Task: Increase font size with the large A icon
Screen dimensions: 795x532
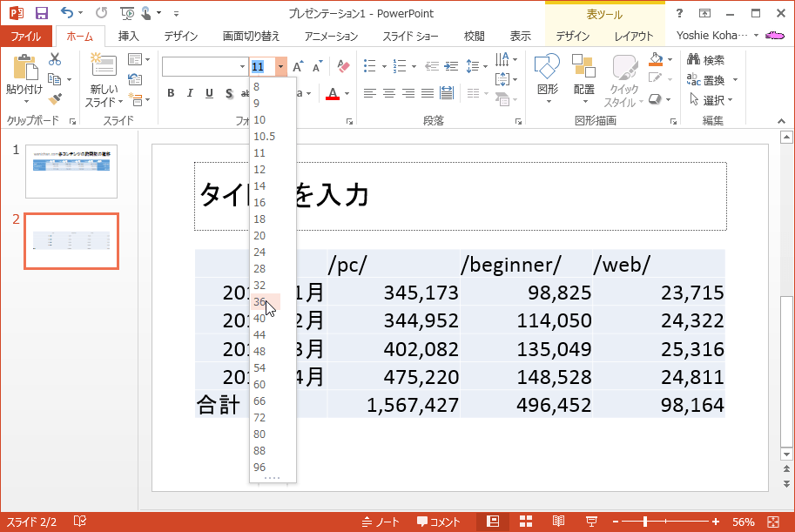Action: [298, 66]
